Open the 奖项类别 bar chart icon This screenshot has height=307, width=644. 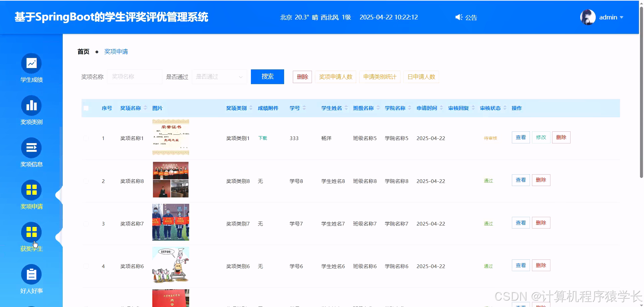31,106
